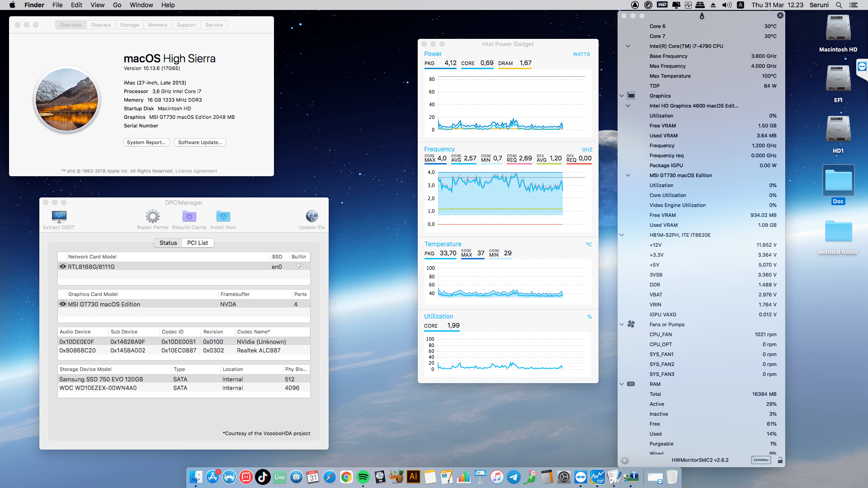
Task: Select untitled folder on the desktop
Action: [x=838, y=238]
